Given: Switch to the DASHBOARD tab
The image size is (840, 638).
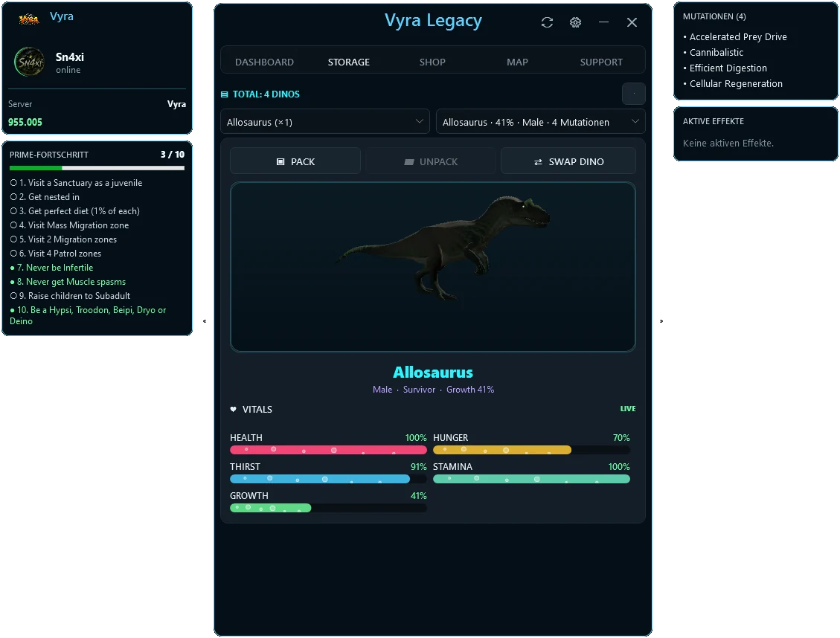Looking at the screenshot, I should tap(265, 62).
